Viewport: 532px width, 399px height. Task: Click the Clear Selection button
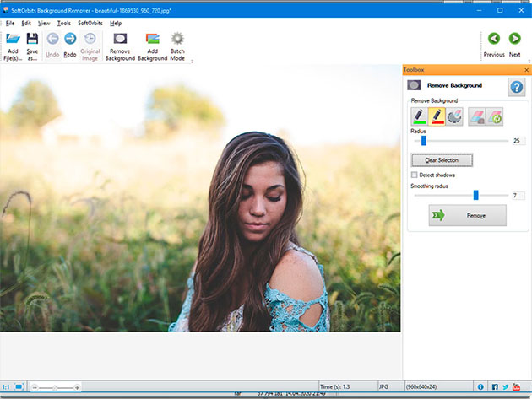click(442, 160)
